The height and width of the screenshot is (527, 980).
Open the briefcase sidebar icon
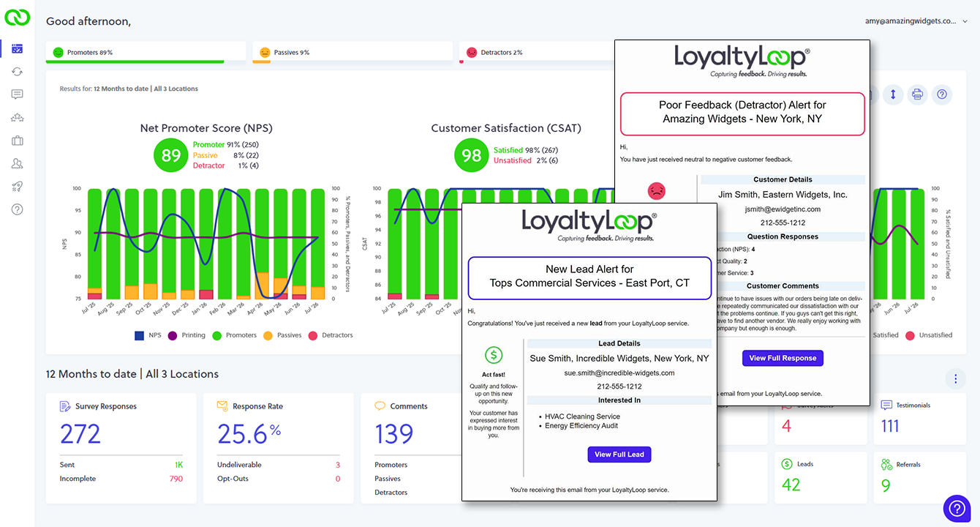click(17, 141)
